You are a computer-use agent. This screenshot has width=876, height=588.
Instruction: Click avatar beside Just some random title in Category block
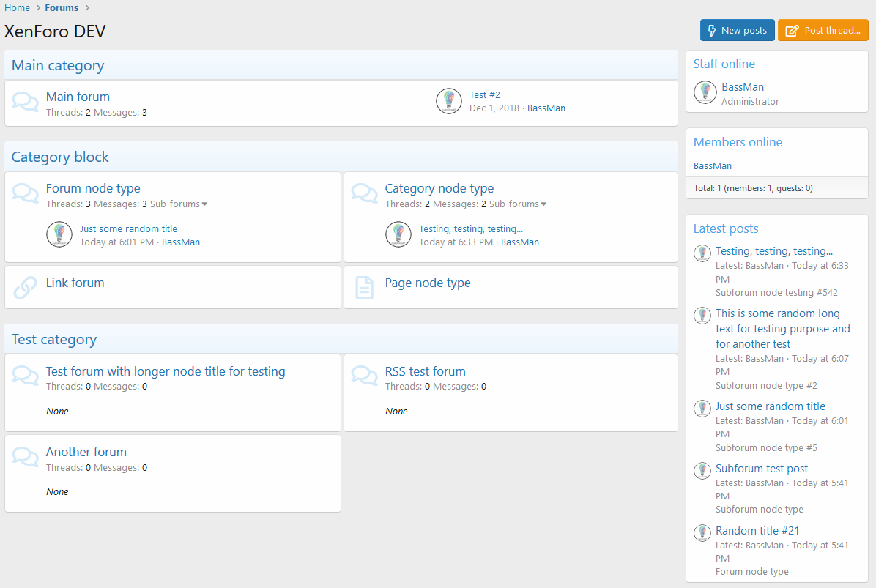59,234
